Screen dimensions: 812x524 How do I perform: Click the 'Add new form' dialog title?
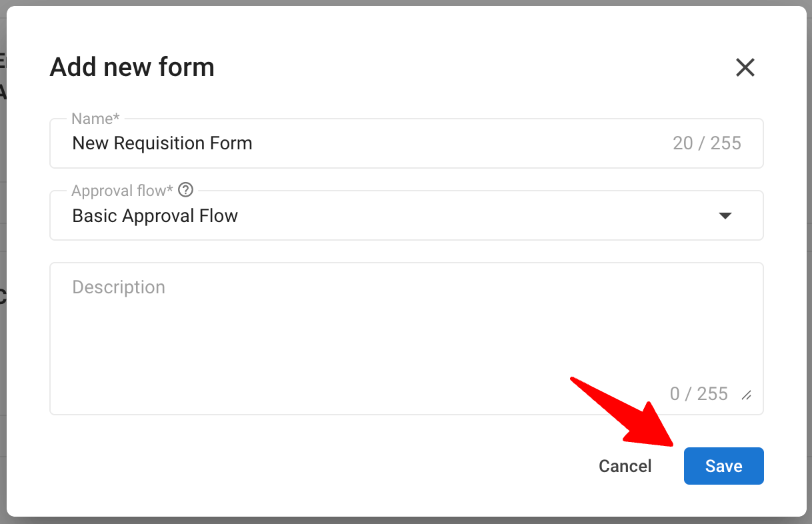[132, 67]
